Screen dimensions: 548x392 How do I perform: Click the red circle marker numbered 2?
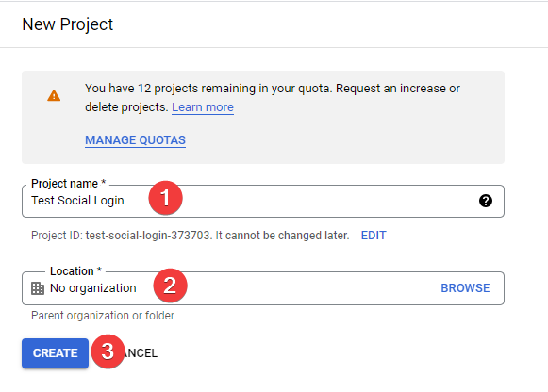(x=170, y=286)
